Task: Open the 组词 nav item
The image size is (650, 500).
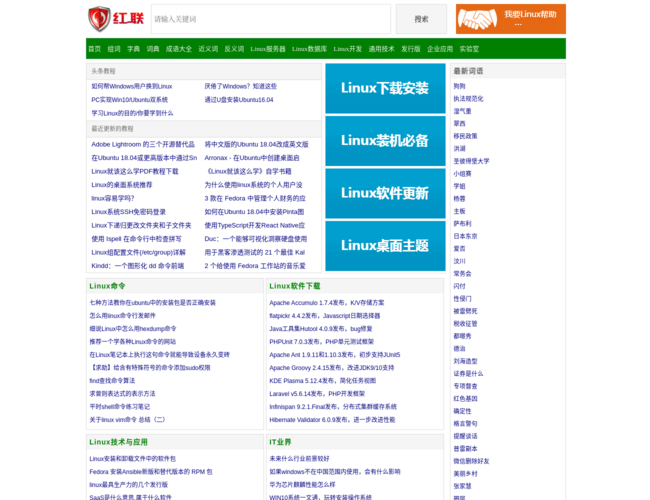Action: pyautogui.click(x=114, y=49)
